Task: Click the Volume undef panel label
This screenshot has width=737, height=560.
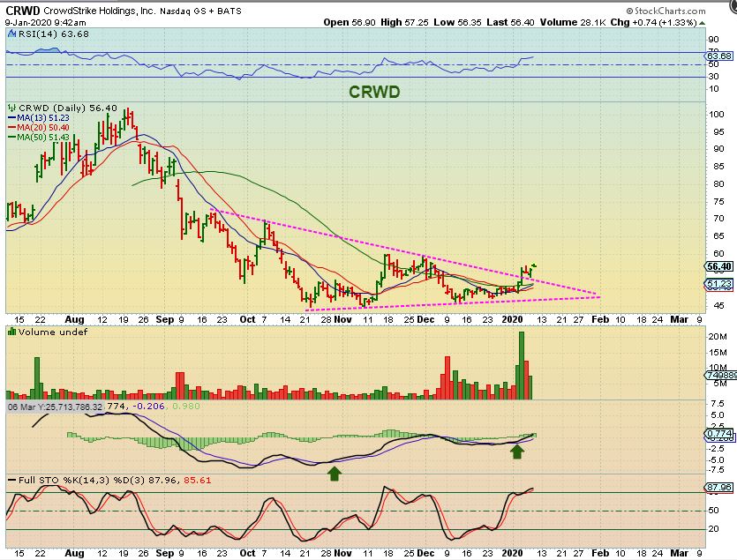Action: pos(53,332)
